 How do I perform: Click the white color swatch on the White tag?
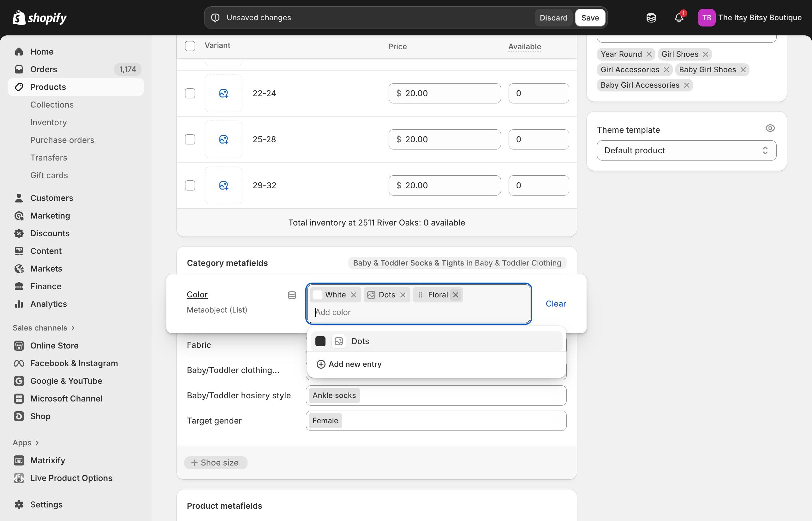317,295
